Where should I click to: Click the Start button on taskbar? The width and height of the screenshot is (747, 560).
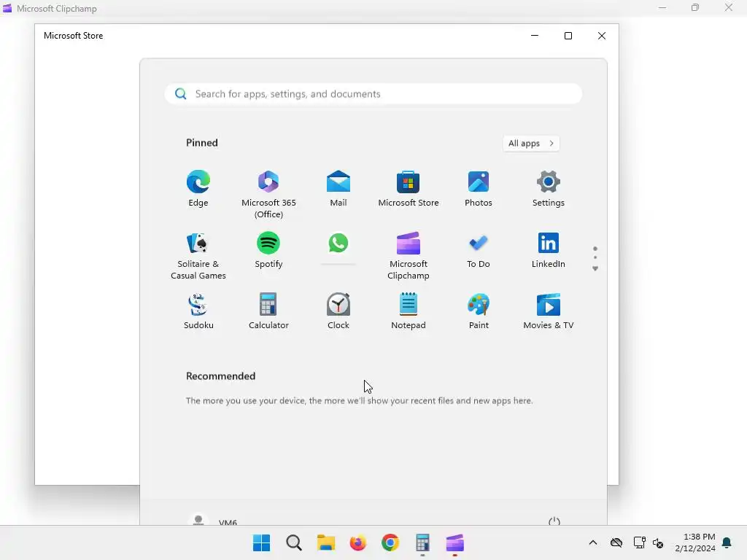262,542
